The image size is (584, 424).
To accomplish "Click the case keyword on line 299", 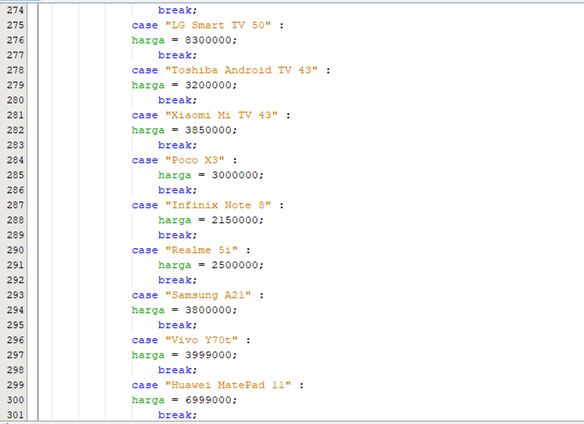I will tap(145, 385).
